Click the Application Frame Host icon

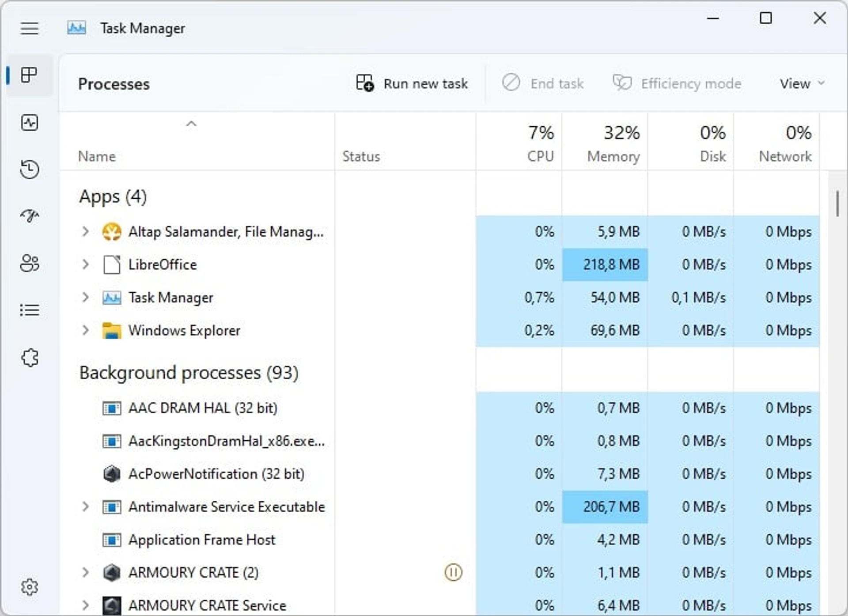tap(111, 540)
